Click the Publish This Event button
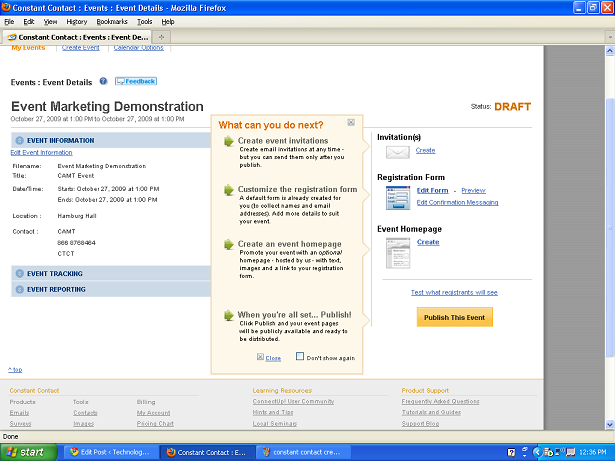615x461 pixels. click(x=455, y=317)
